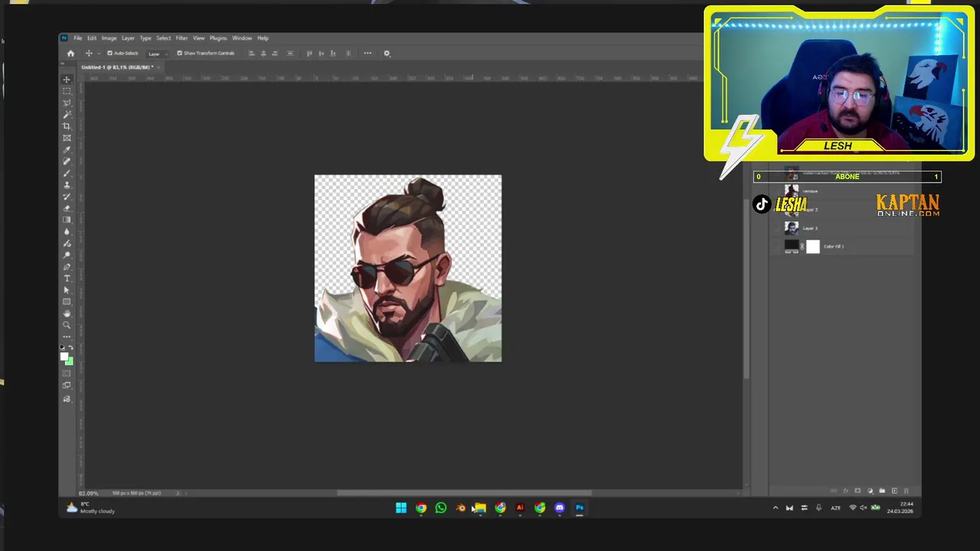The image size is (980, 551).
Task: Open the File menu
Action: click(78, 37)
